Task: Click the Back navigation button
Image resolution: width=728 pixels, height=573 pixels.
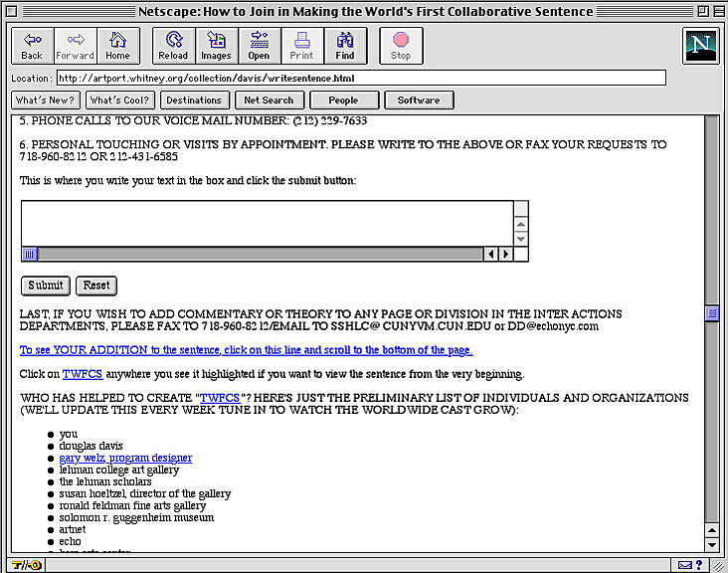Action: click(x=33, y=45)
